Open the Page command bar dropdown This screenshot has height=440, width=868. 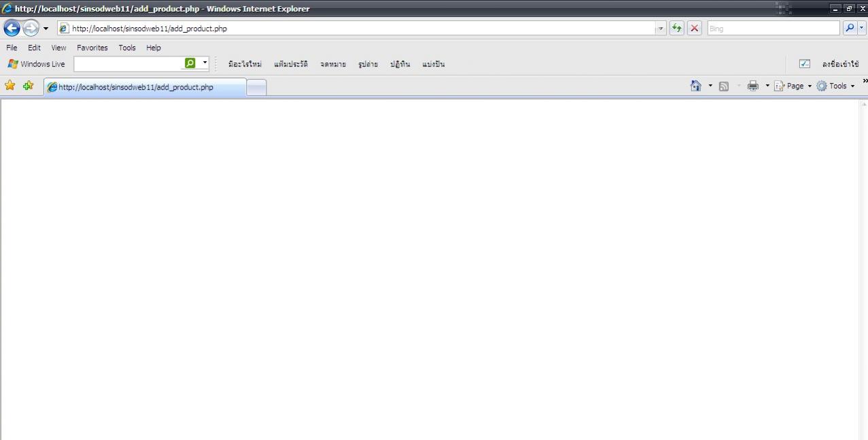pyautogui.click(x=793, y=86)
